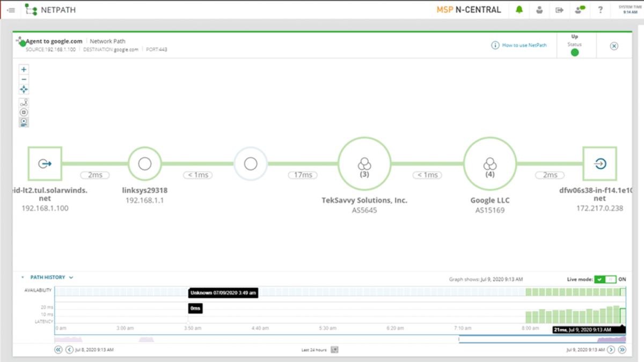The height and width of the screenshot is (362, 644).
Task: Click the 192.168.1.100 address under the source node
Action: point(45,208)
